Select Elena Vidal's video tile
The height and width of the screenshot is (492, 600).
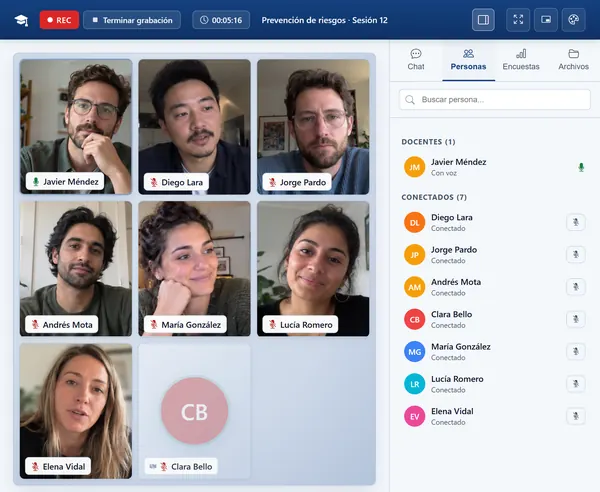click(76, 411)
